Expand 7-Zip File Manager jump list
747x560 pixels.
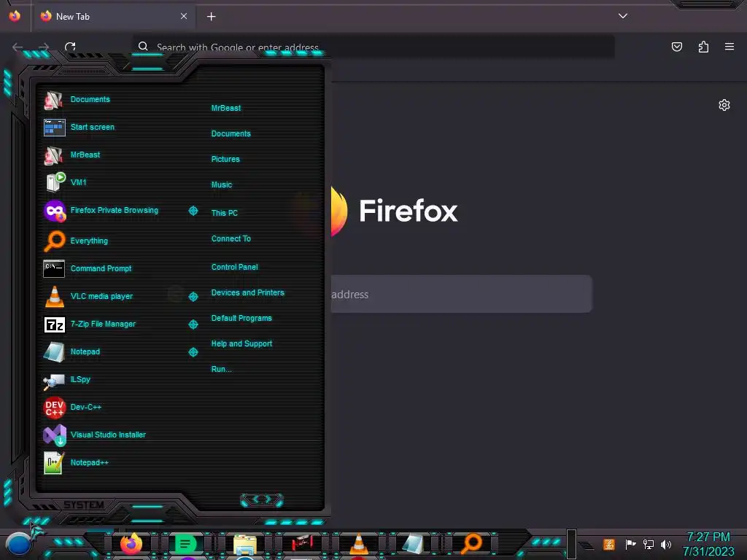pos(193,324)
